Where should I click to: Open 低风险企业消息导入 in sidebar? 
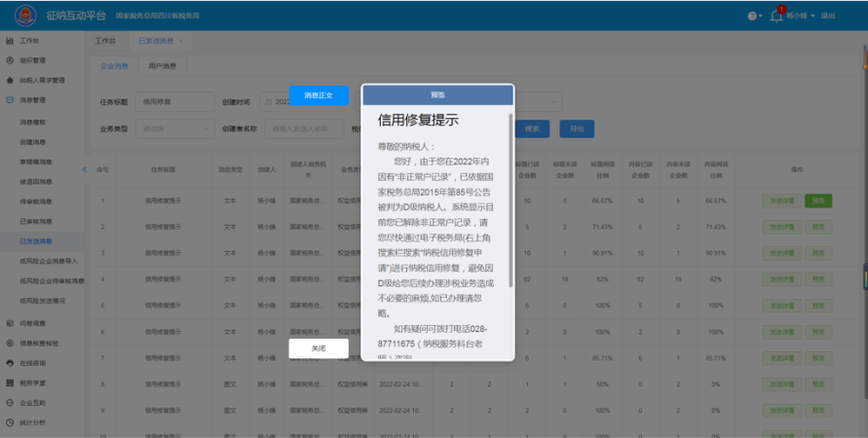(50, 261)
